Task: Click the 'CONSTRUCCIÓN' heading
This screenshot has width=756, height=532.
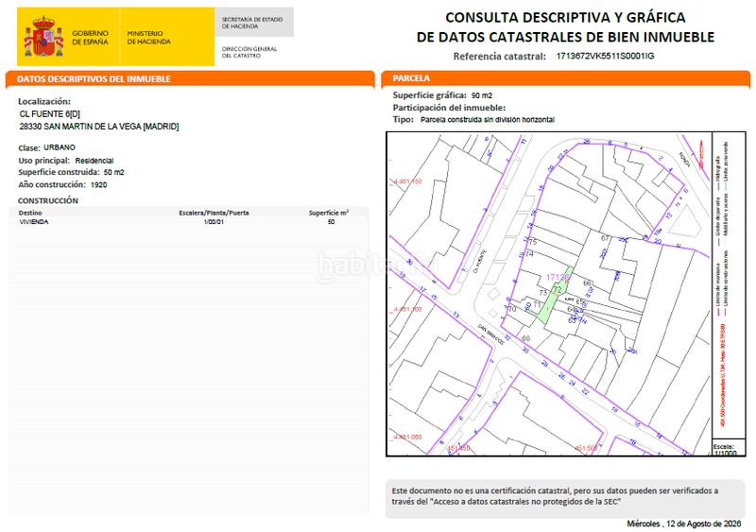Action: click(x=48, y=200)
